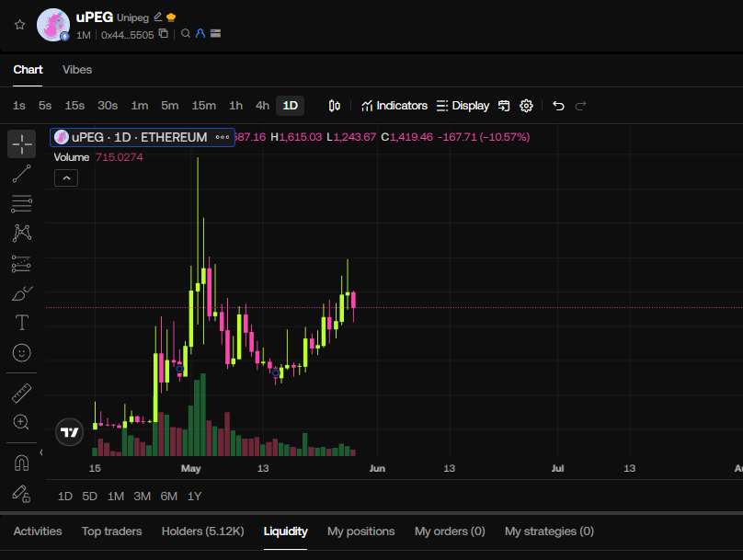Select the crosshair cursor tool
The width and height of the screenshot is (743, 560).
(x=22, y=144)
